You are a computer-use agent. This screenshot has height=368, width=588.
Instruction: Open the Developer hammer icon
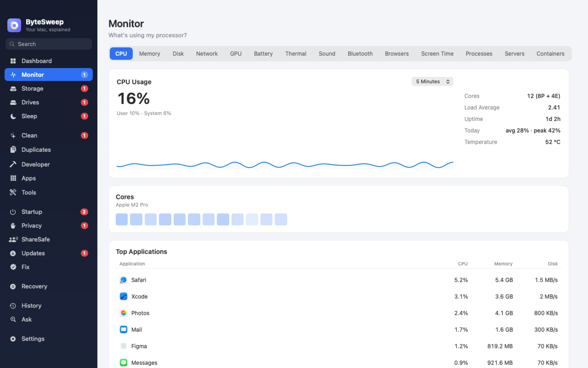(13, 164)
